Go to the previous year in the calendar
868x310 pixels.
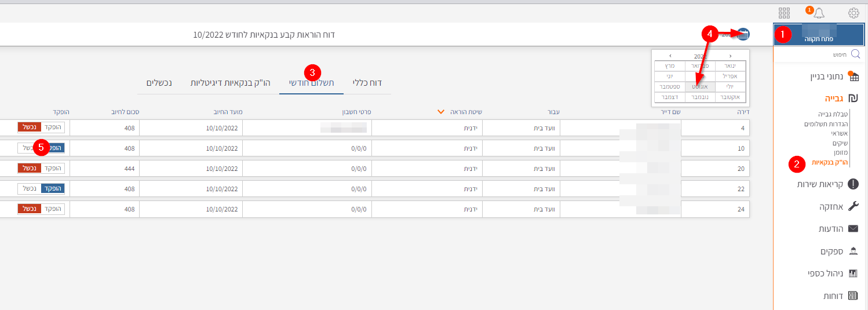730,56
